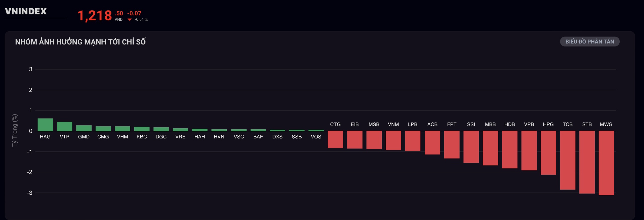
Task: Click the red ACB bar
Action: [432, 142]
